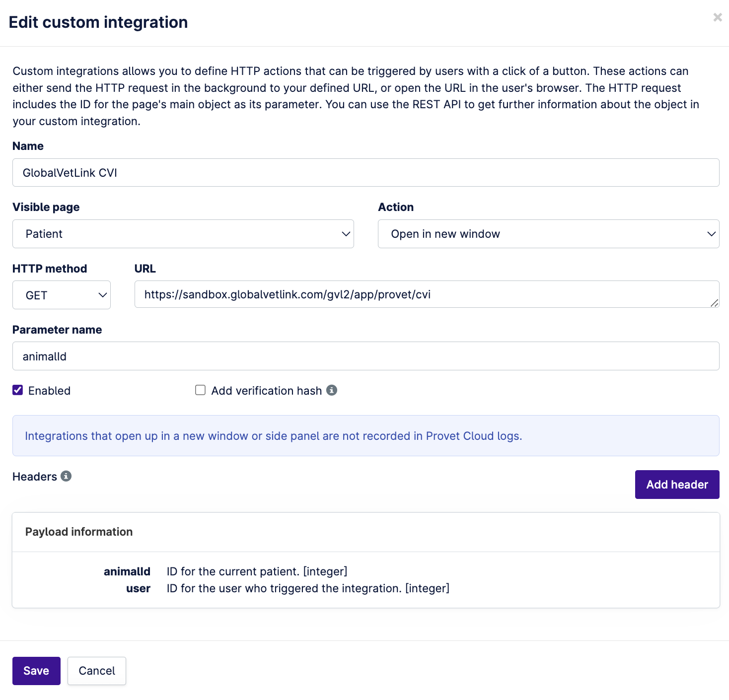This screenshot has height=700, width=729.
Task: Click the new window logging notice text
Action: coord(274,436)
